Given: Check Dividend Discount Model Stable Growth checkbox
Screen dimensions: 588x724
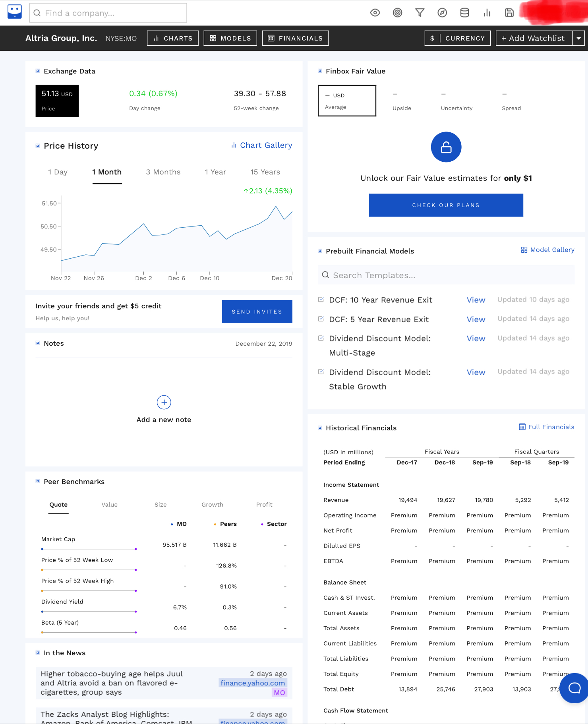Looking at the screenshot, I should [x=321, y=372].
